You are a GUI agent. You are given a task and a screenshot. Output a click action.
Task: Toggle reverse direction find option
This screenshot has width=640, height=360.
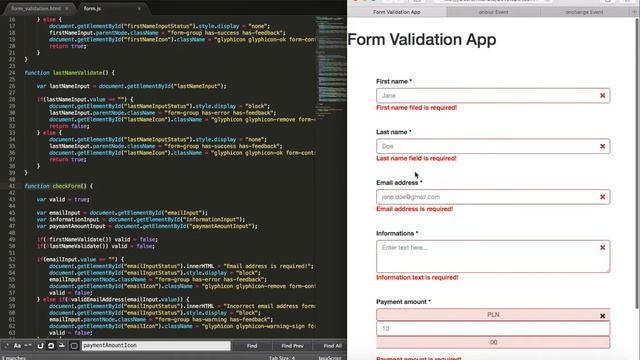[x=40, y=346]
